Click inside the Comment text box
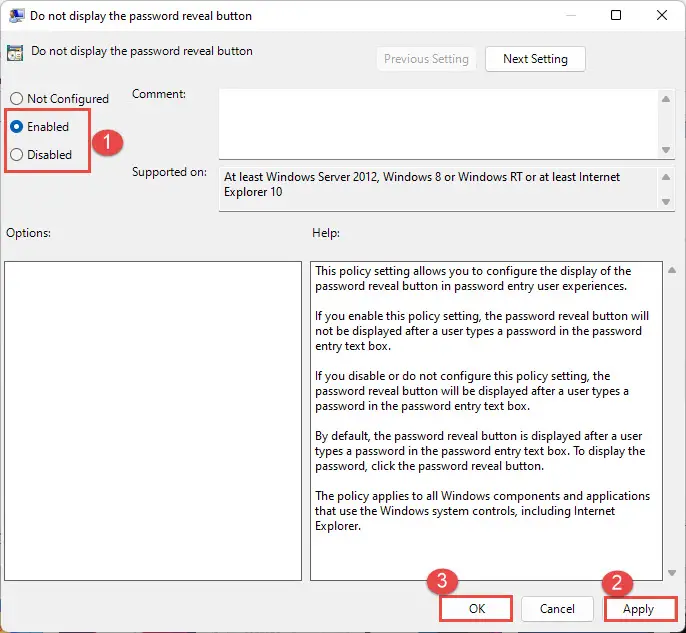 click(438, 124)
